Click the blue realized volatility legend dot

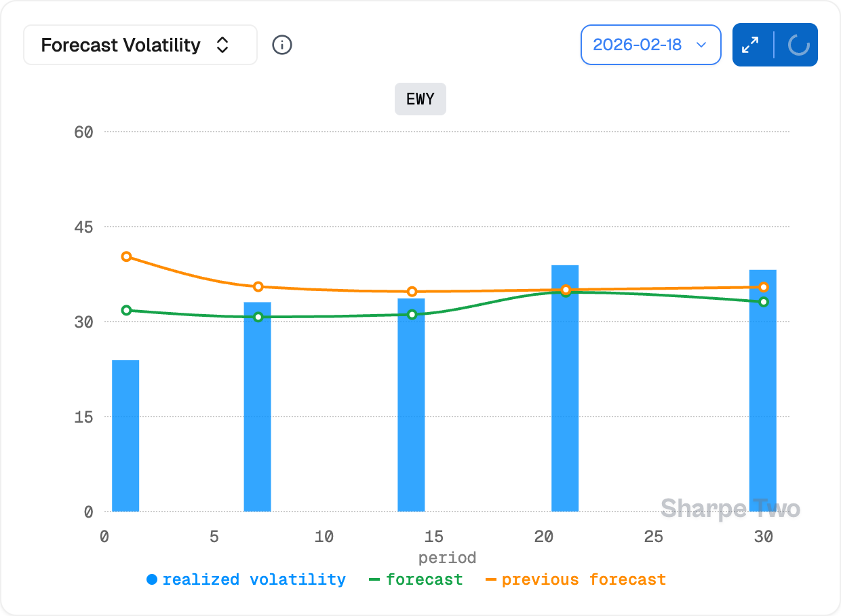[152, 580]
